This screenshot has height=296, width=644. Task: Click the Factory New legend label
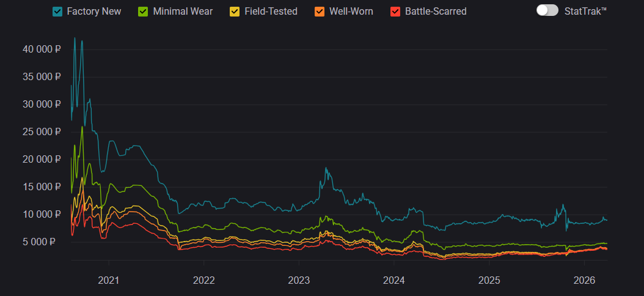[x=94, y=12]
